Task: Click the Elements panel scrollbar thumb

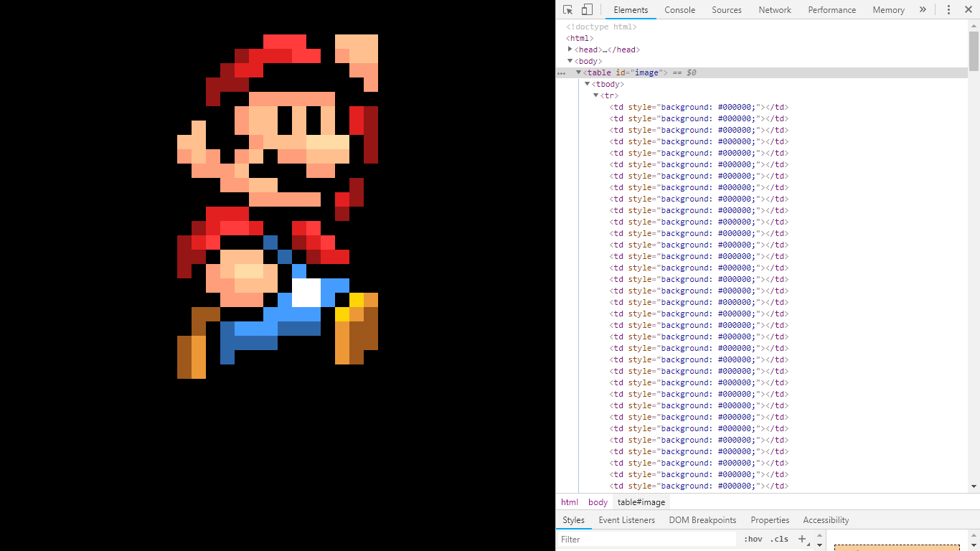Action: 974,51
